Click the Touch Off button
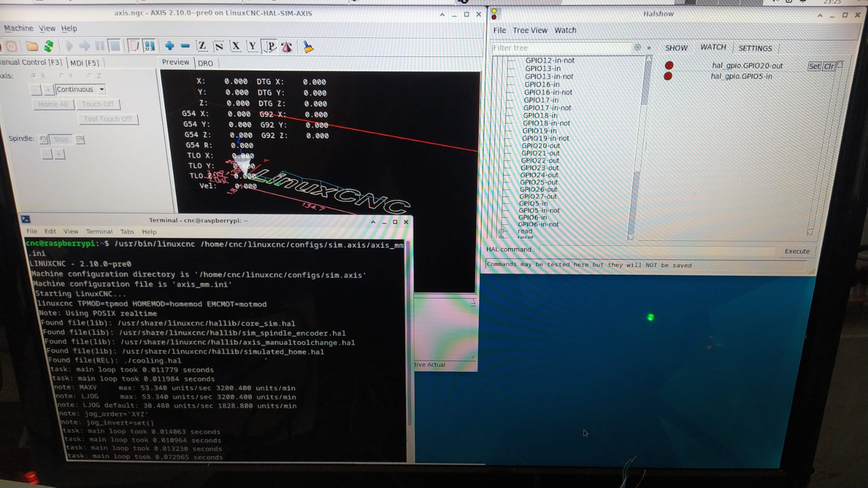The width and height of the screenshot is (868, 488). (98, 104)
